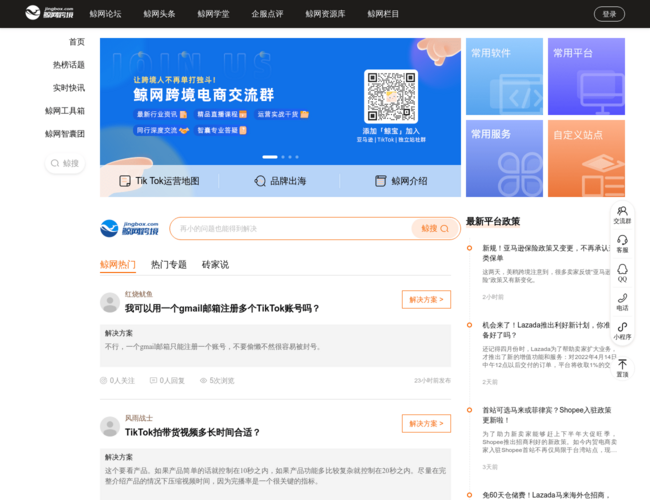The width and height of the screenshot is (650, 500).
Task: Click the 交流群 floating icon
Action: pos(622,215)
